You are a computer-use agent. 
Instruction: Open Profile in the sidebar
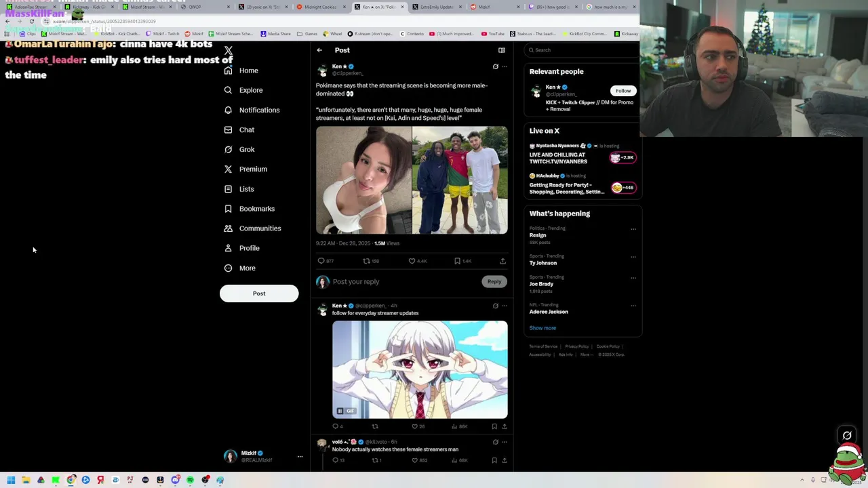point(241,248)
